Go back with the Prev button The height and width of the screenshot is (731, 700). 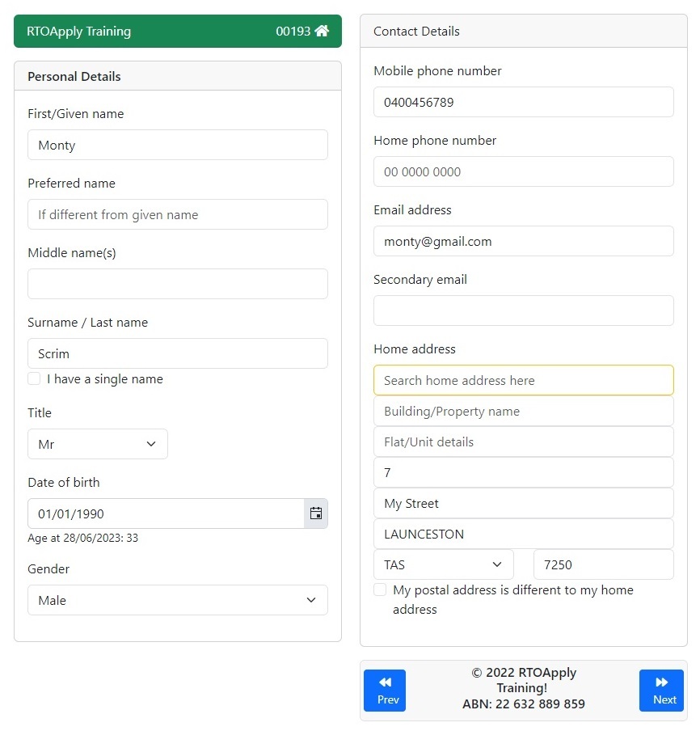pyautogui.click(x=385, y=691)
